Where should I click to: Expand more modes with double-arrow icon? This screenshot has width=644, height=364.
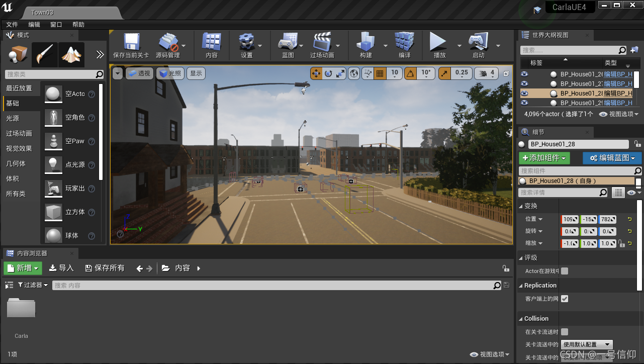[100, 55]
